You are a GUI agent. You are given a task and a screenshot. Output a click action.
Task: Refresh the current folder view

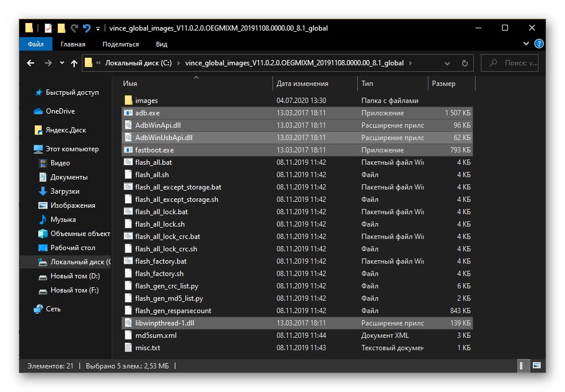pos(465,63)
